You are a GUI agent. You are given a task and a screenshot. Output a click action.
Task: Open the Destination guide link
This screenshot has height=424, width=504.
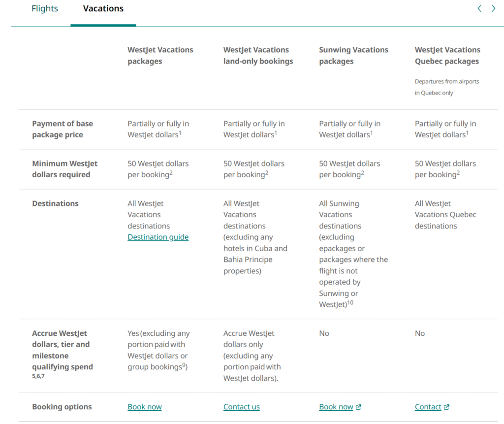(158, 237)
